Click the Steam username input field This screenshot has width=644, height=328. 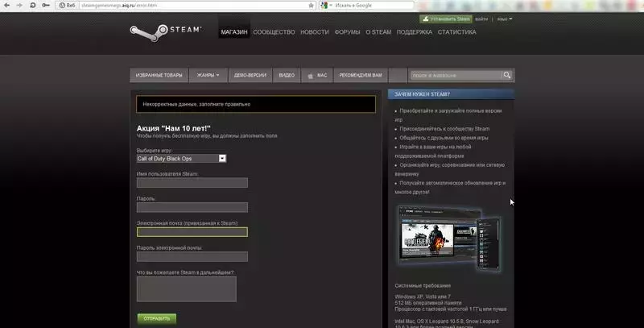pyautogui.click(x=192, y=182)
